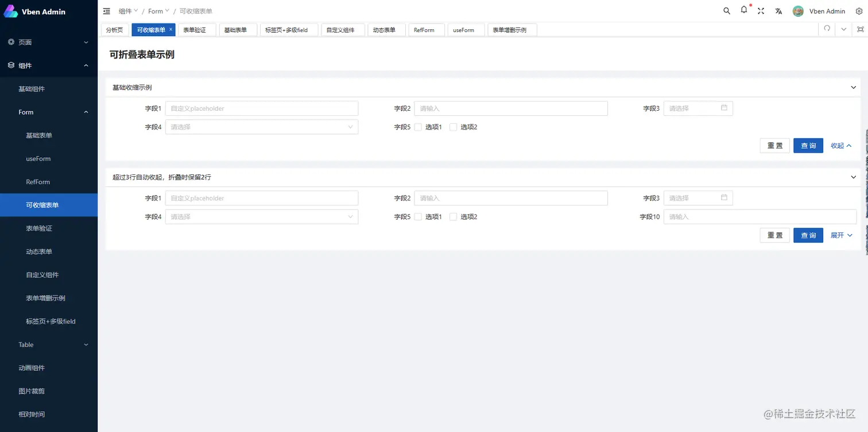Click 展开 to expand hidden fields
Screen dimensions: 868x432
(x=840, y=235)
